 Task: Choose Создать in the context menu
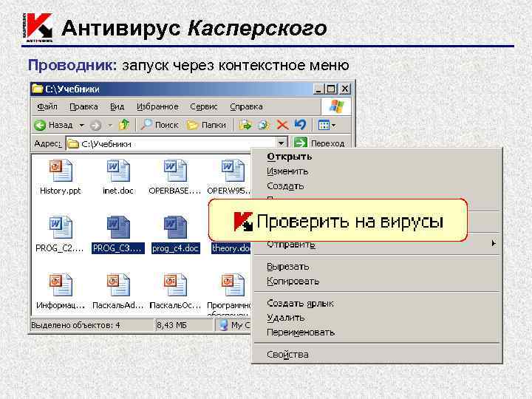(377, 186)
